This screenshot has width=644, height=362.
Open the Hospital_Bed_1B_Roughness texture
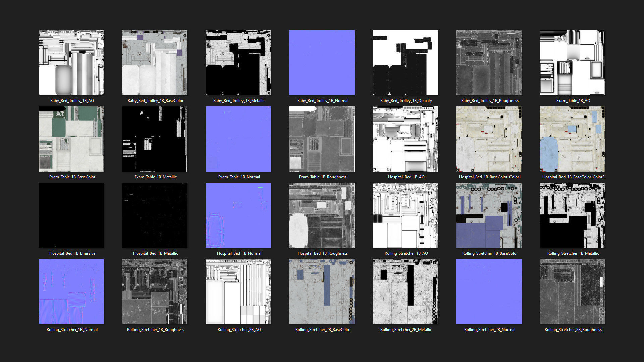322,215
